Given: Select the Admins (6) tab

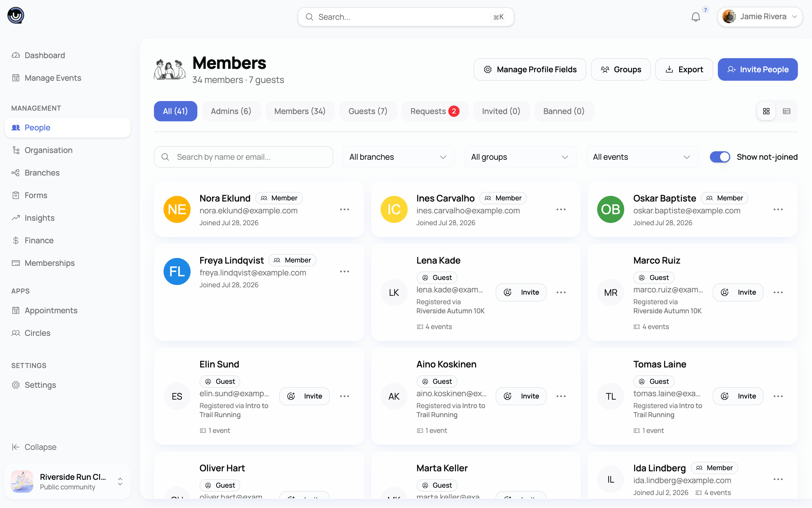Looking at the screenshot, I should (231, 111).
